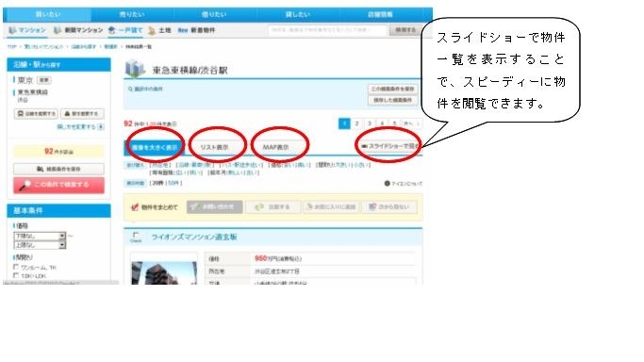Select the 新築マンション building icon

58,30
